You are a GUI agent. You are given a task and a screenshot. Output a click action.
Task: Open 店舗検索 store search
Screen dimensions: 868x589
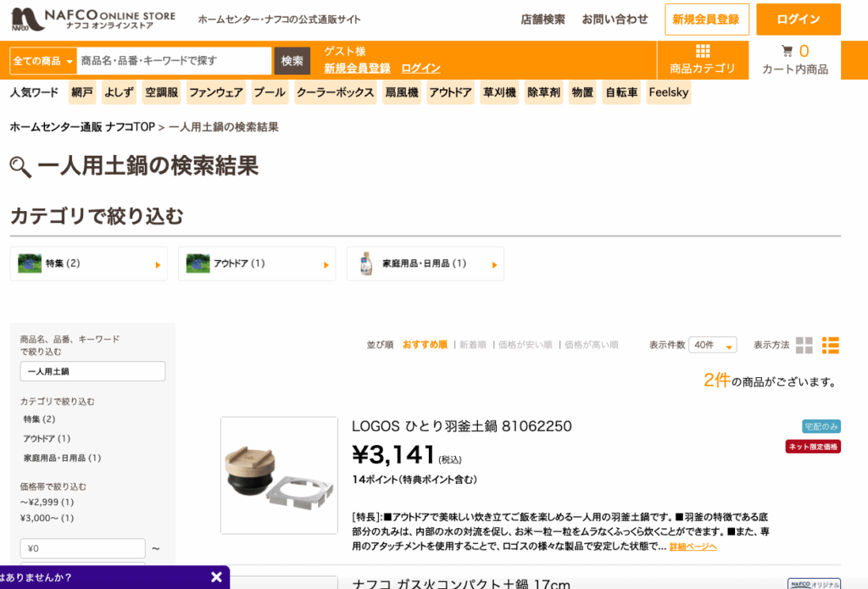pyautogui.click(x=542, y=19)
